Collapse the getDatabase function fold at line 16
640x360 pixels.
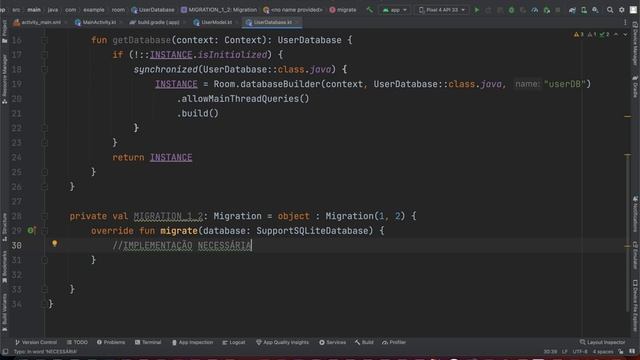point(44,40)
